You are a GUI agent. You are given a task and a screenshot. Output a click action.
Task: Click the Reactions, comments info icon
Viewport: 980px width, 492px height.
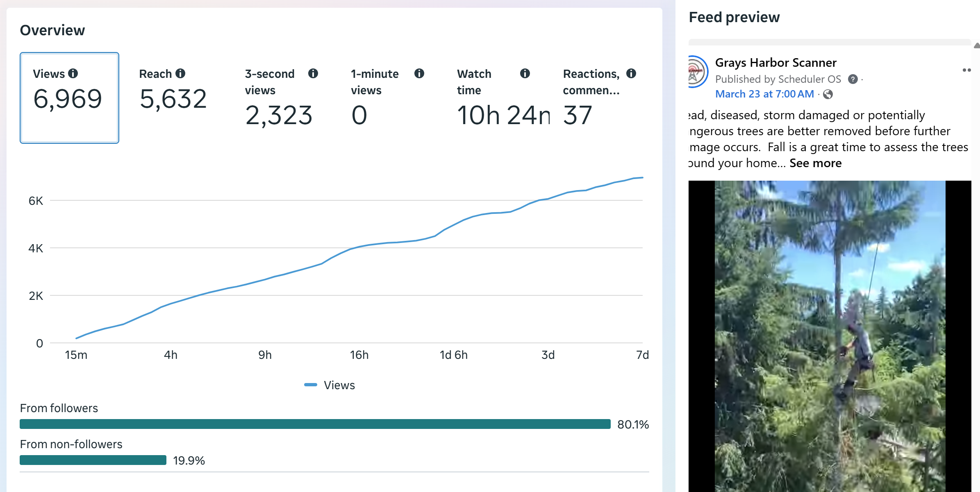[x=631, y=73]
